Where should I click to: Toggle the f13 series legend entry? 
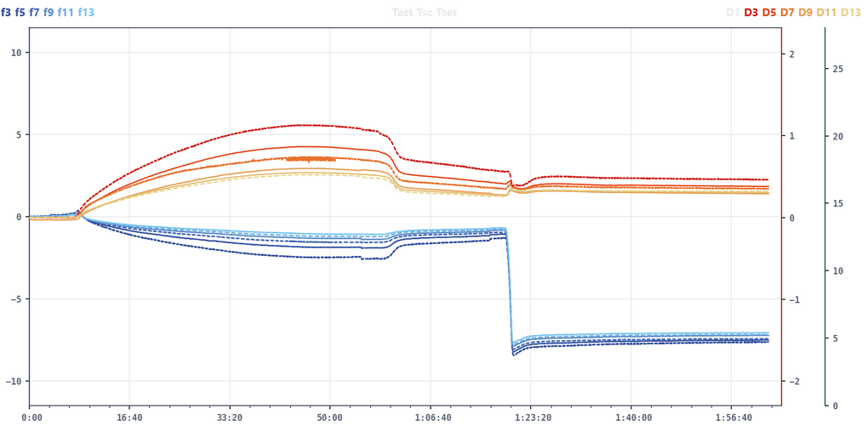(x=86, y=12)
